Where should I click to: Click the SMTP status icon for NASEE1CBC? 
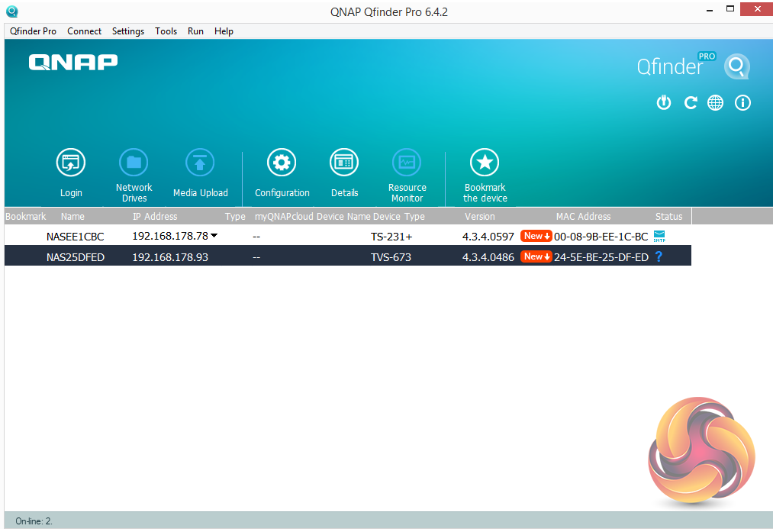tap(659, 236)
